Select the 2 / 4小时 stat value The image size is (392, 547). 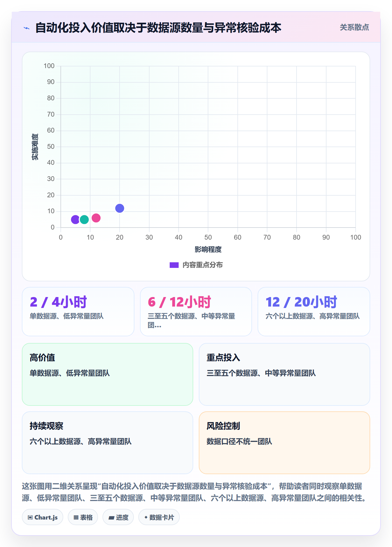(x=58, y=302)
